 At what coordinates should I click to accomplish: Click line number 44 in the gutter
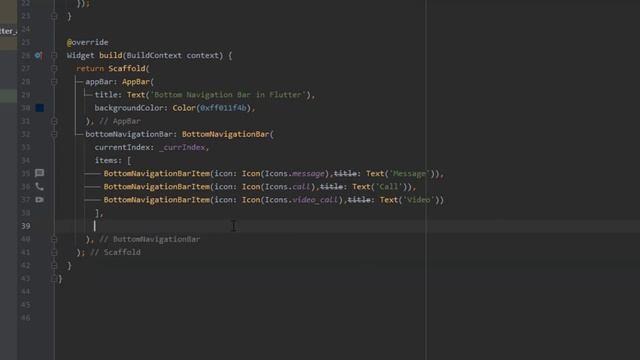[26, 291]
